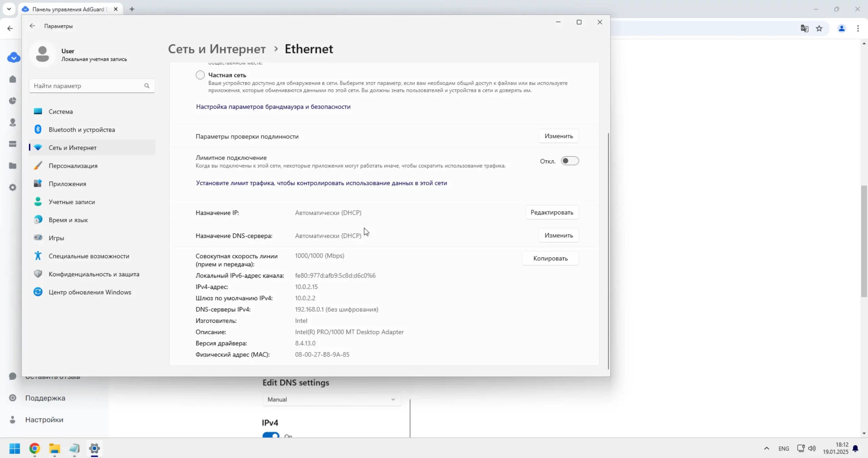Open the Manual dropdown under Edit DNS settings

click(332, 399)
